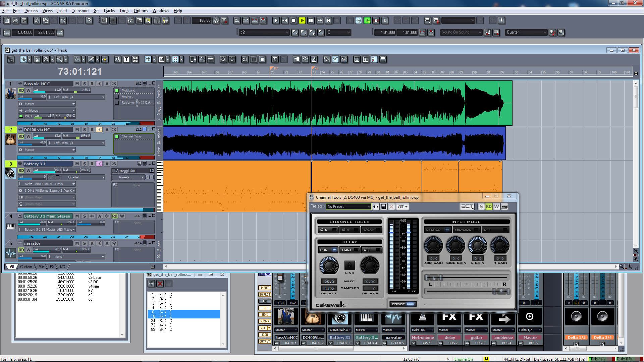644x362 pixels.
Task: Open Piano Roll view from toolbar
Action: click(113, 21)
